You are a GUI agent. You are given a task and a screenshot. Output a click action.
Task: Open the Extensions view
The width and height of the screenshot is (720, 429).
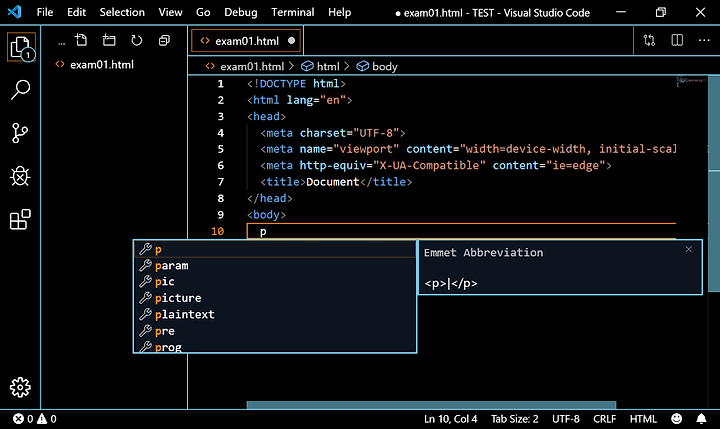tap(20, 220)
